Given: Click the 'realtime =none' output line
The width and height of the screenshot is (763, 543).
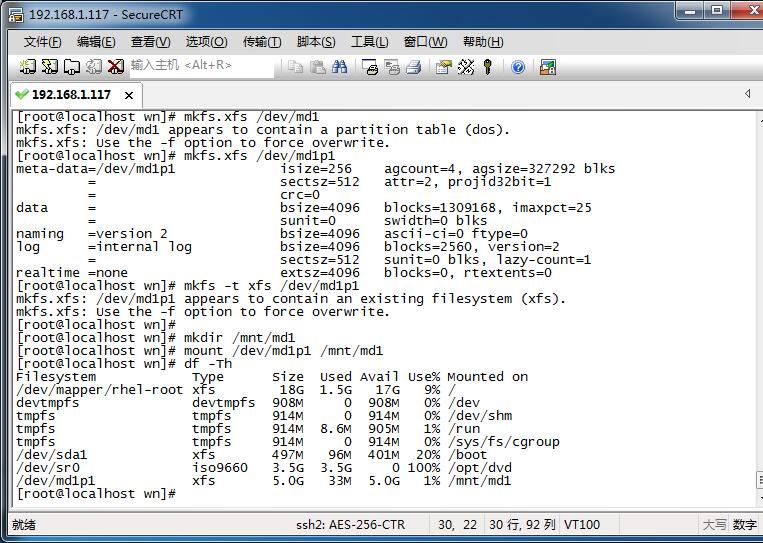Looking at the screenshot, I should tap(284, 272).
